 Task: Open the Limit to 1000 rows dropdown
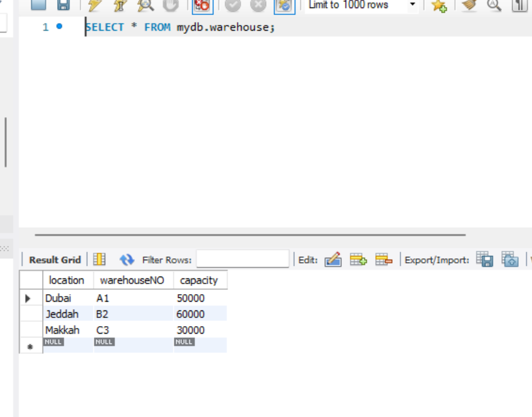(x=412, y=5)
